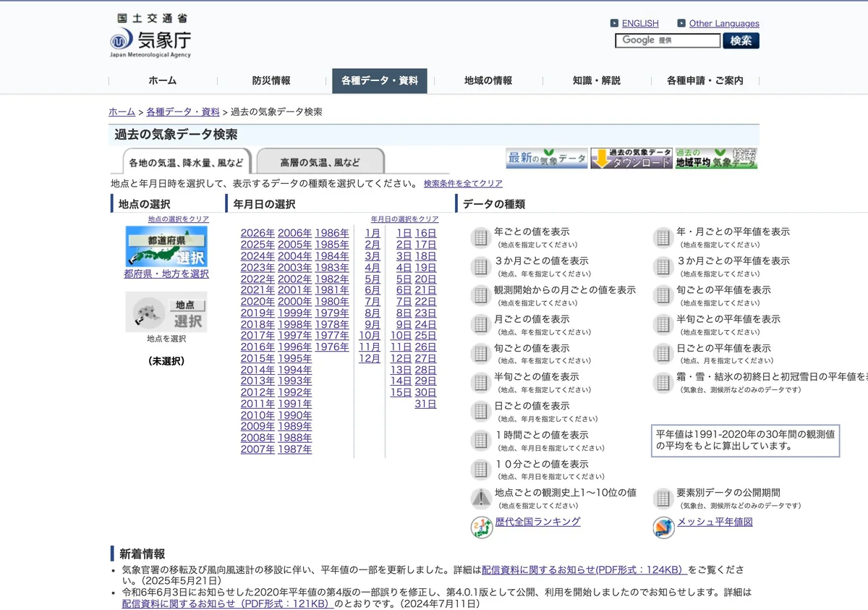This screenshot has width=868, height=610.
Task: Open the Other Languages link
Action: tap(724, 23)
